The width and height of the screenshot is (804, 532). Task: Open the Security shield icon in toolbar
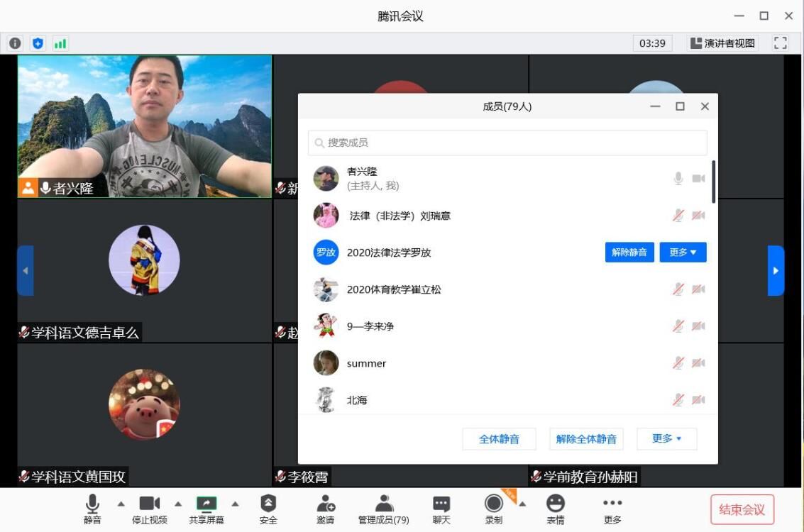coord(268,504)
